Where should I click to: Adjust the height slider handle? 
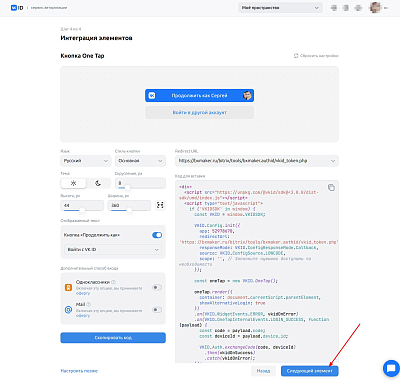point(82,210)
